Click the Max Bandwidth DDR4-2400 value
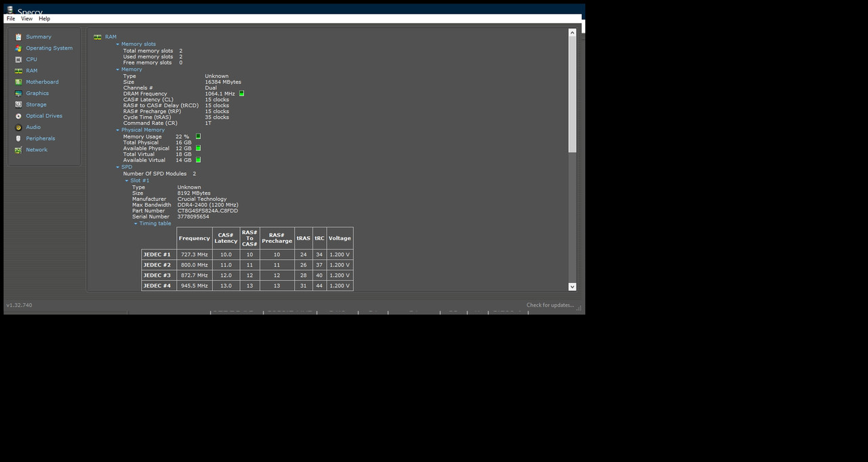Viewport: 868px width, 462px height. coord(208,205)
